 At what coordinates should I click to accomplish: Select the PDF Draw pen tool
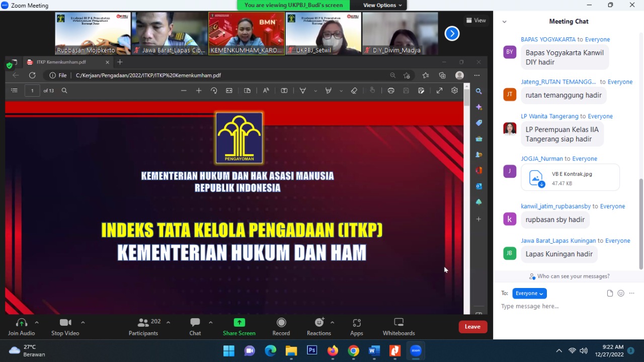click(x=303, y=91)
